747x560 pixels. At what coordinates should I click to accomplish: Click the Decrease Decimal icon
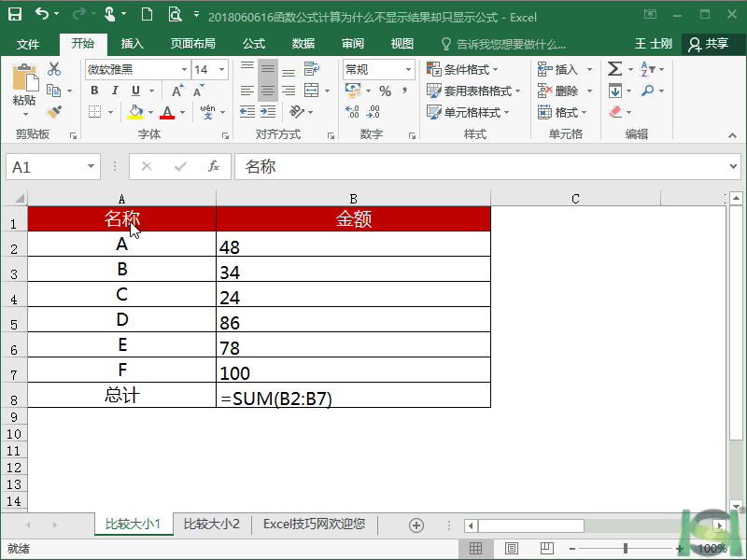point(373,112)
